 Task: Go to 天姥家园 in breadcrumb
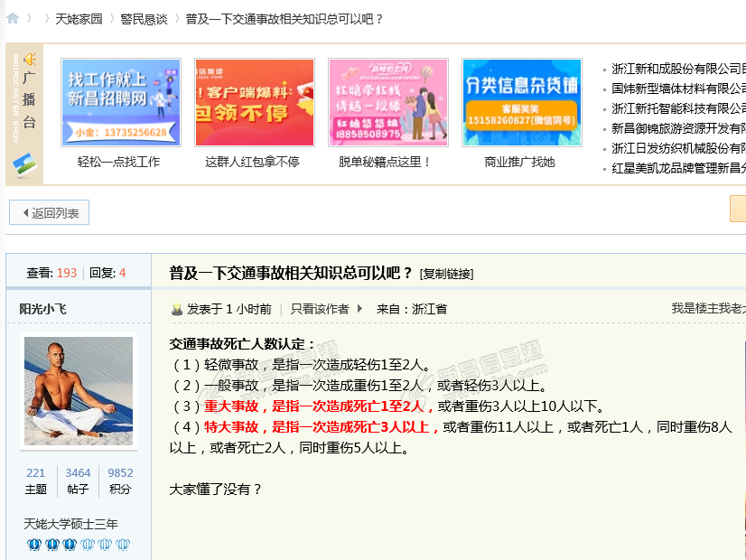pos(79,19)
